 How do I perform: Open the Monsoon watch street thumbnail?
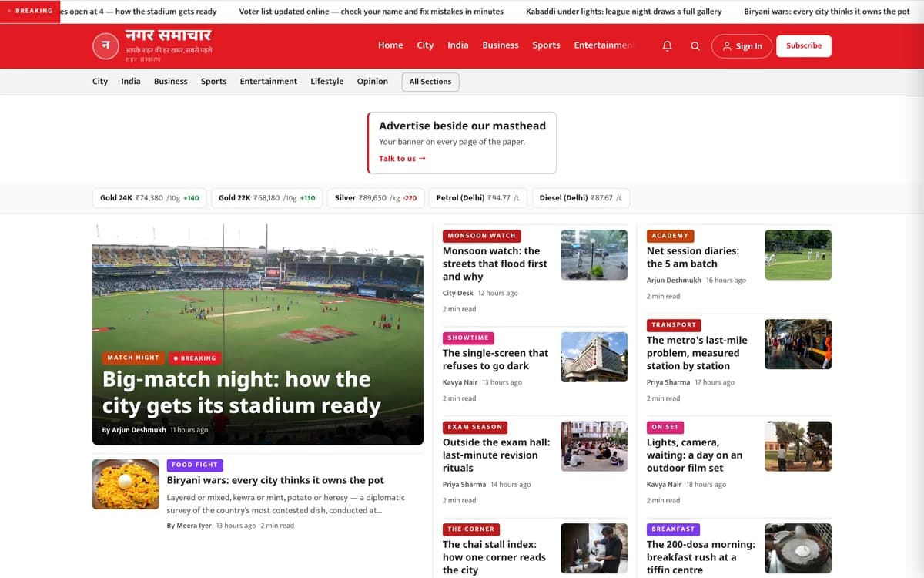tap(594, 254)
